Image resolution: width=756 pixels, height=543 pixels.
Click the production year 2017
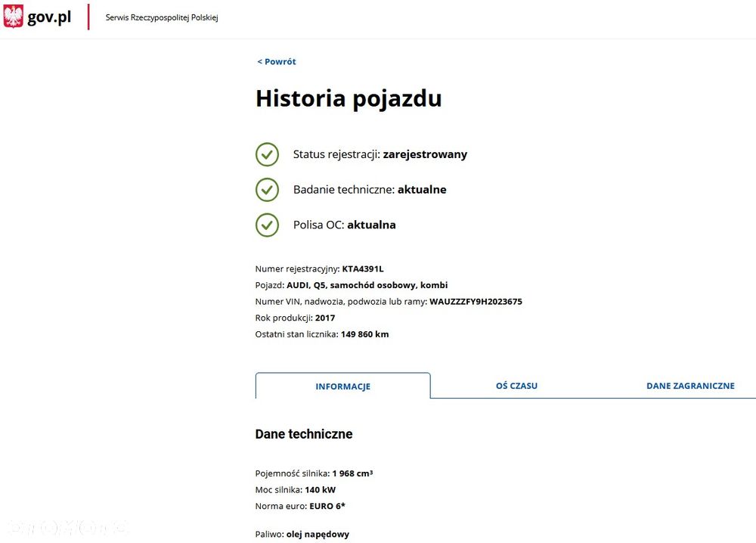[x=325, y=318]
